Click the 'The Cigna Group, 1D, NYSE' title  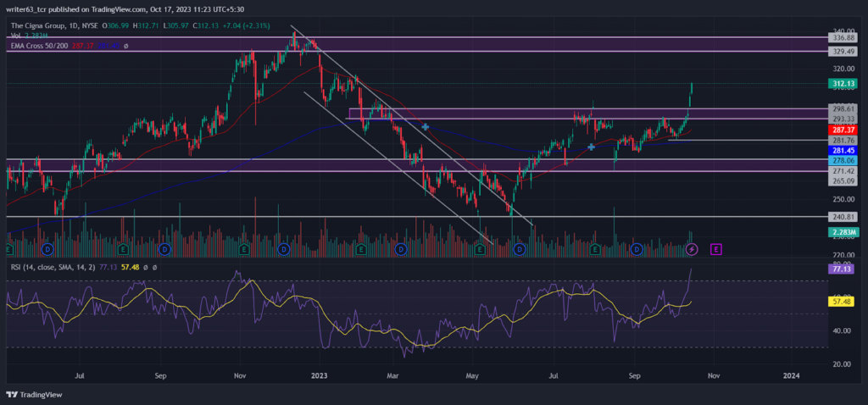tap(53, 25)
